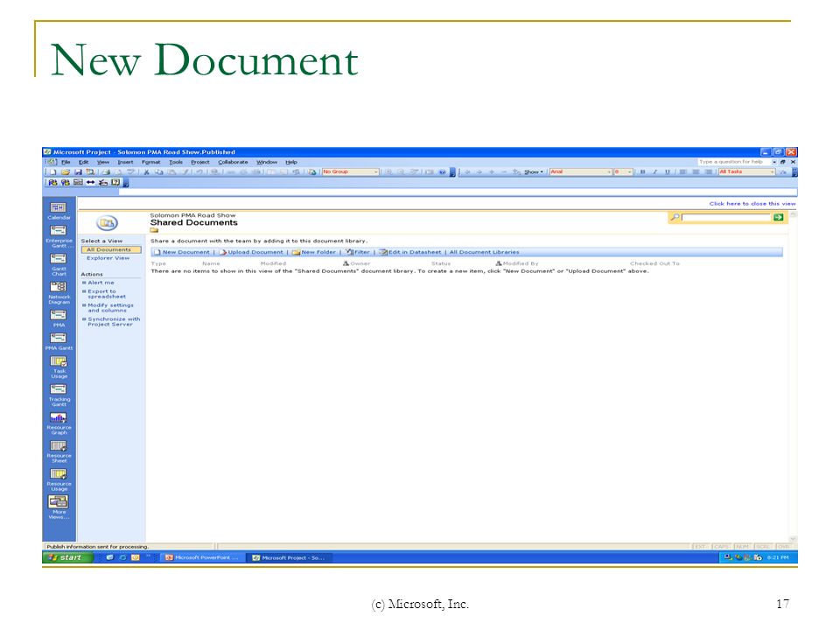Click Synchronize with Project Server
The width and height of the screenshot is (840, 630).
(114, 322)
